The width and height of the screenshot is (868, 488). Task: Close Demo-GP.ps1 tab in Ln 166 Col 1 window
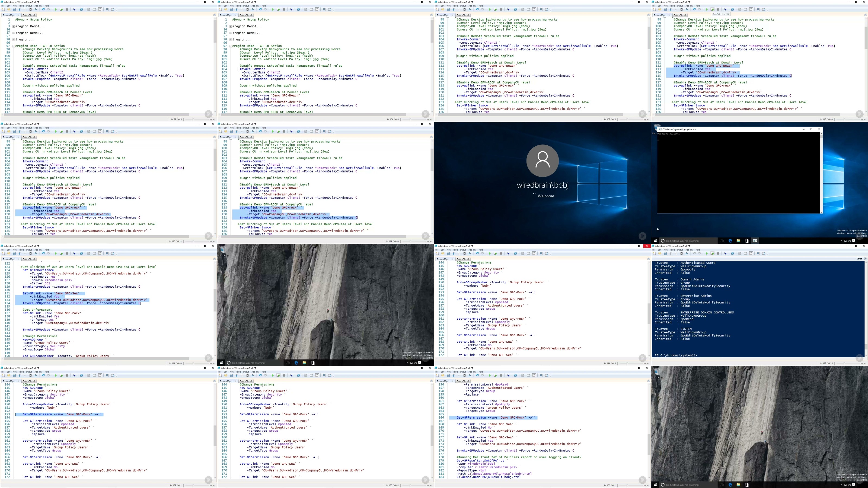(452, 381)
